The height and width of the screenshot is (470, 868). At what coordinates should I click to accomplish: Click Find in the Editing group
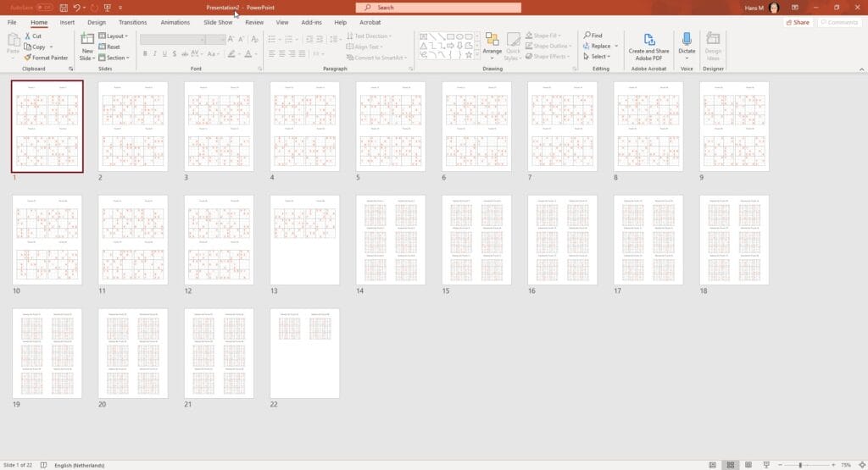[x=593, y=36]
